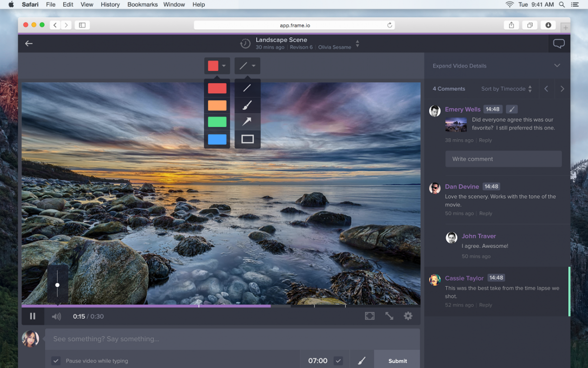588x368 pixels.
Task: Toggle the comments panel speech bubble
Action: pos(559,44)
